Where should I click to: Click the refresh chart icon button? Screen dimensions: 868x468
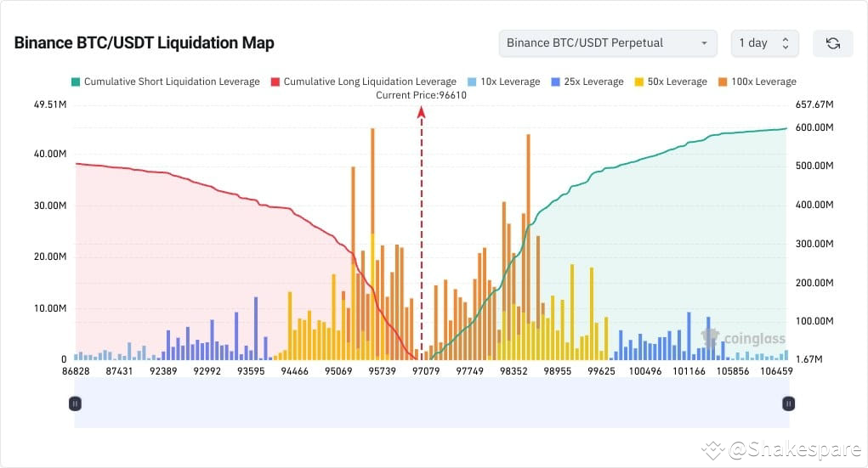pos(832,43)
